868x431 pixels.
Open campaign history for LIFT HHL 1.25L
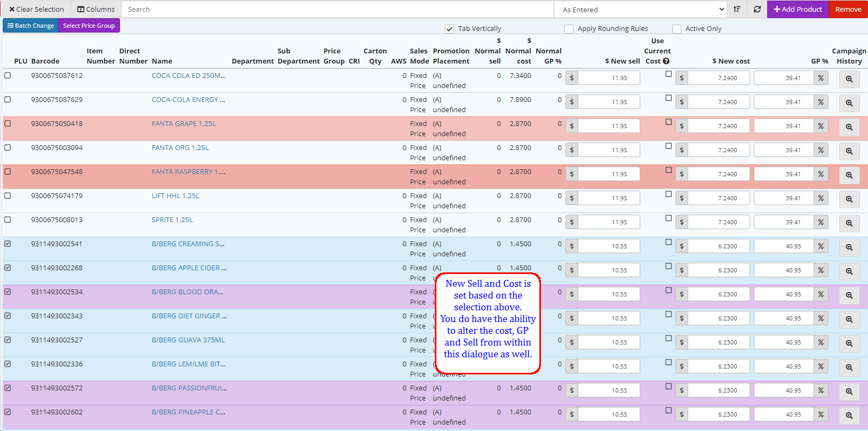pos(849,199)
